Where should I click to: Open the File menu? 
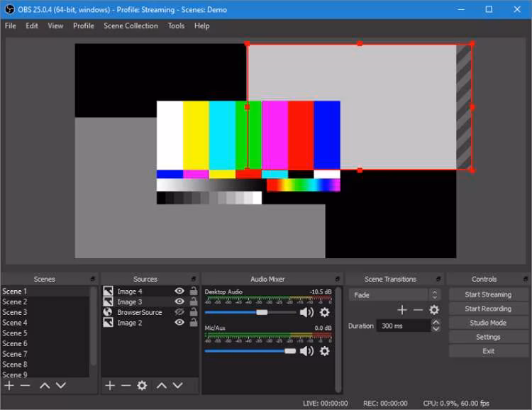point(10,26)
